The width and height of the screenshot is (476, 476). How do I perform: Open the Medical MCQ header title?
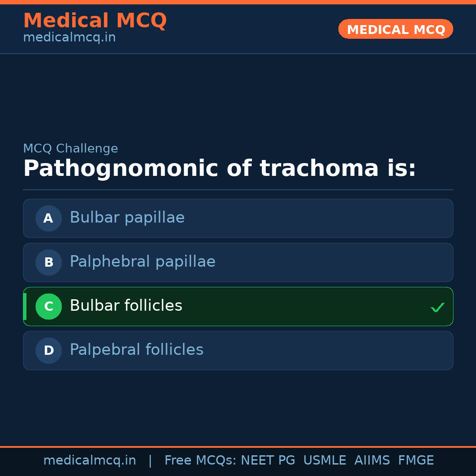coord(95,21)
